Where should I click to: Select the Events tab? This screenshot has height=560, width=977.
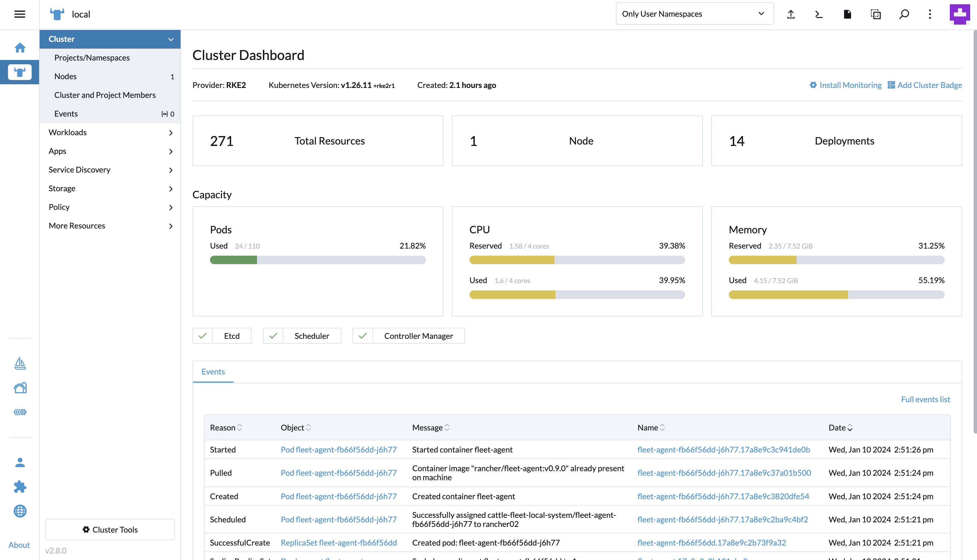(213, 372)
